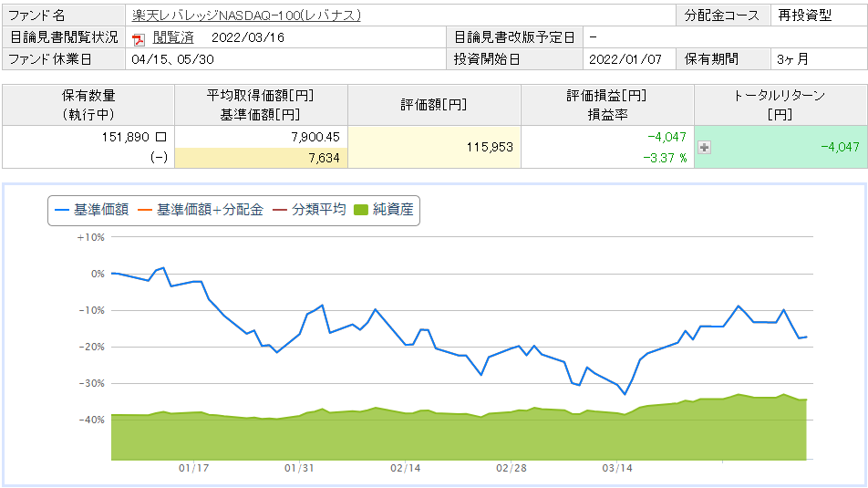Click the 01/31 date marker on chart axis
The image size is (868, 488).
pos(299,469)
